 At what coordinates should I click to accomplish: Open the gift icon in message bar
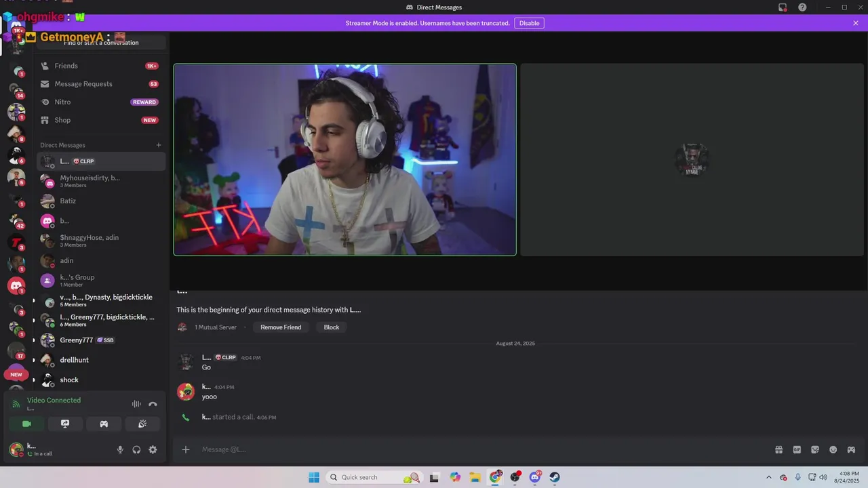(x=779, y=449)
